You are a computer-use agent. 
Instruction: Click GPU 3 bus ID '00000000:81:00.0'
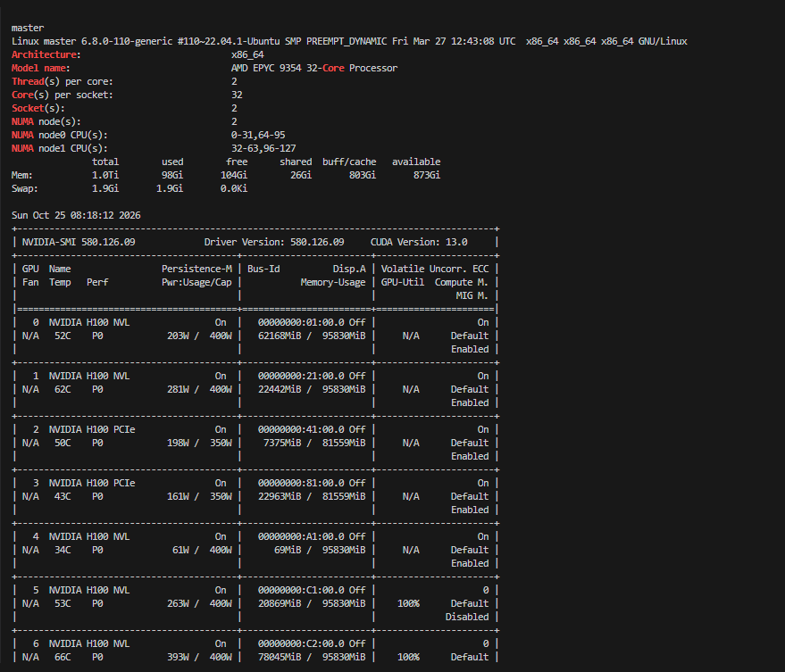pyautogui.click(x=301, y=484)
